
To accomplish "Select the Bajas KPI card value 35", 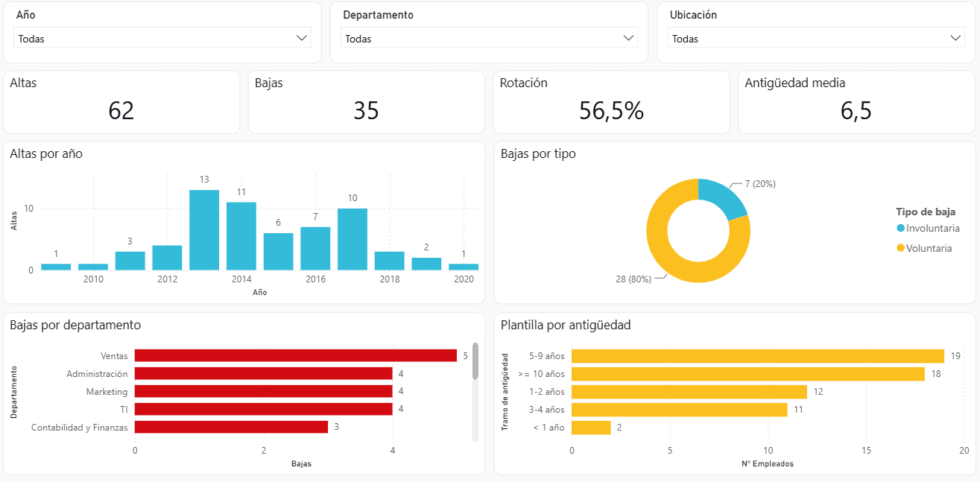I will click(366, 110).
